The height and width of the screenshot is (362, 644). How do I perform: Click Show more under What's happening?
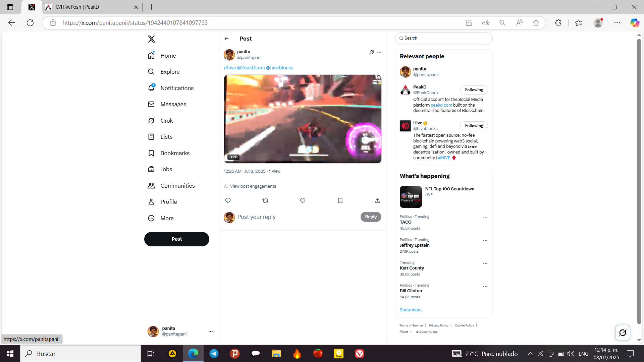coord(411,310)
